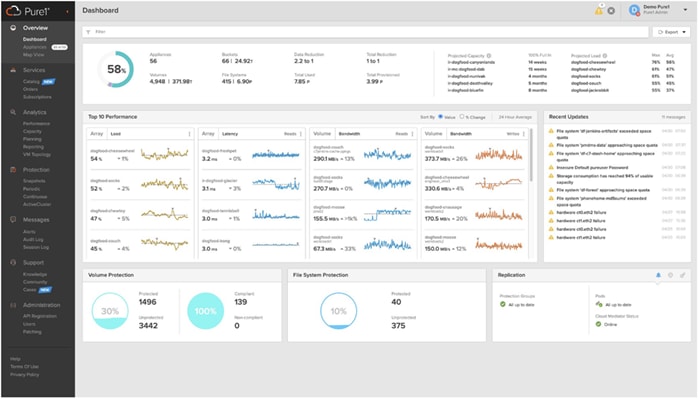Click the Analytics magnifier icon in the sidebar
Viewport: 698px width, 400px height.
tap(13, 112)
